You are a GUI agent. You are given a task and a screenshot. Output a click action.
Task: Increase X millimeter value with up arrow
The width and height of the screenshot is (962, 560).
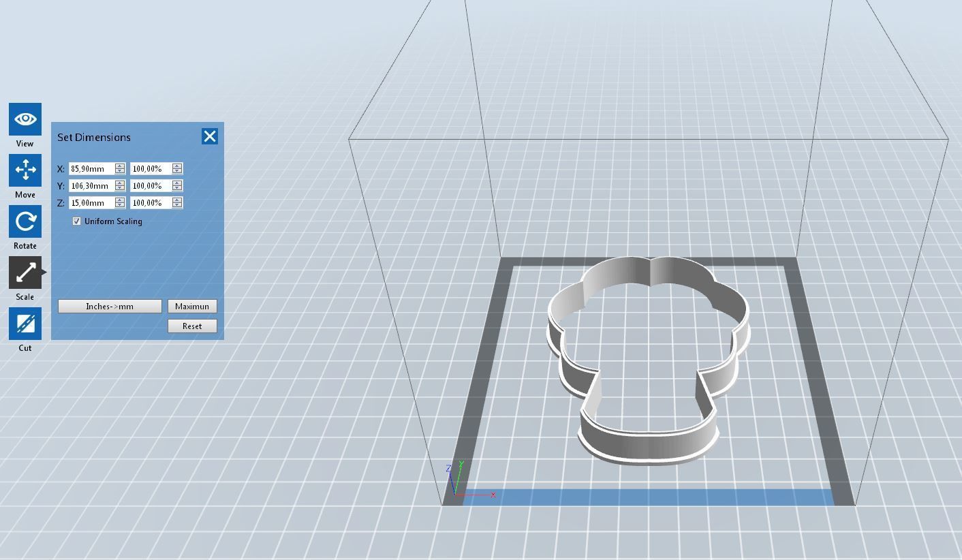[120, 166]
